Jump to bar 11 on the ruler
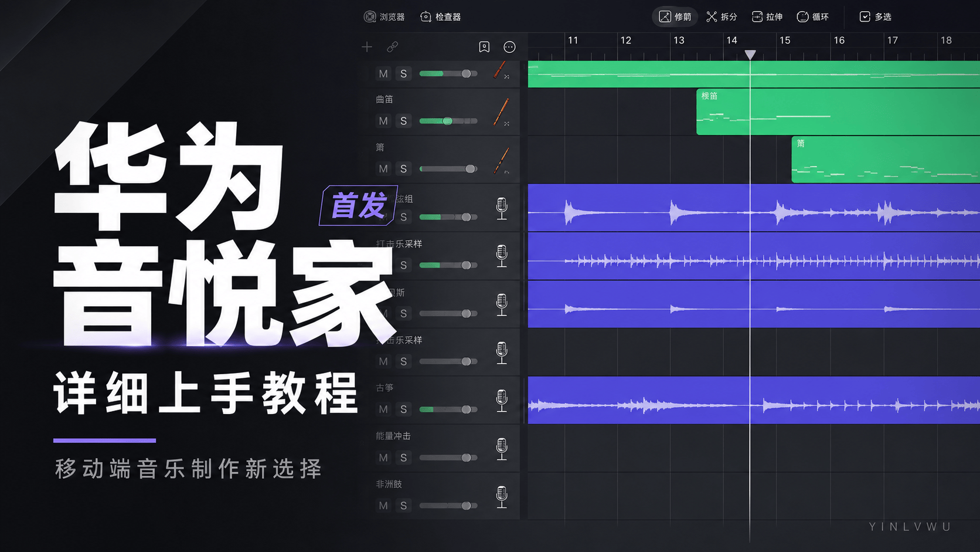This screenshot has height=552, width=980. 573,40
